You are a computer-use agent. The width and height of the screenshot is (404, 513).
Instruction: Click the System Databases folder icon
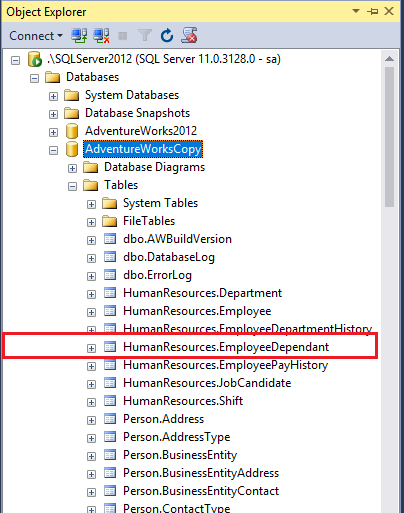point(72,95)
